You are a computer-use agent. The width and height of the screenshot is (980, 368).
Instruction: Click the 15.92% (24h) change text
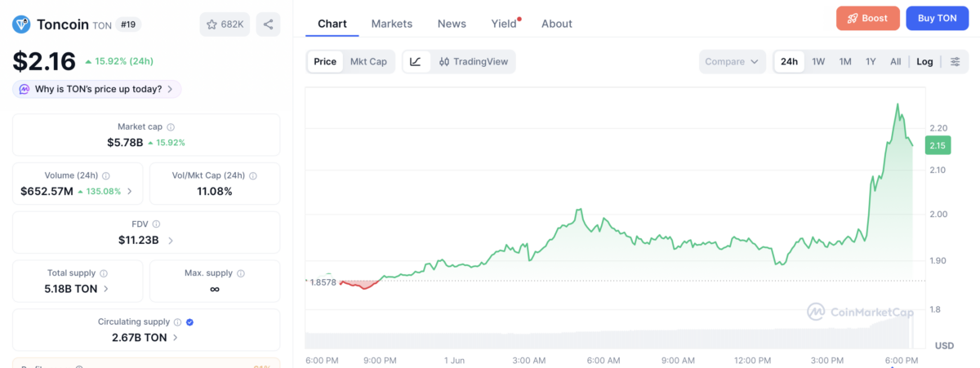[x=119, y=61]
